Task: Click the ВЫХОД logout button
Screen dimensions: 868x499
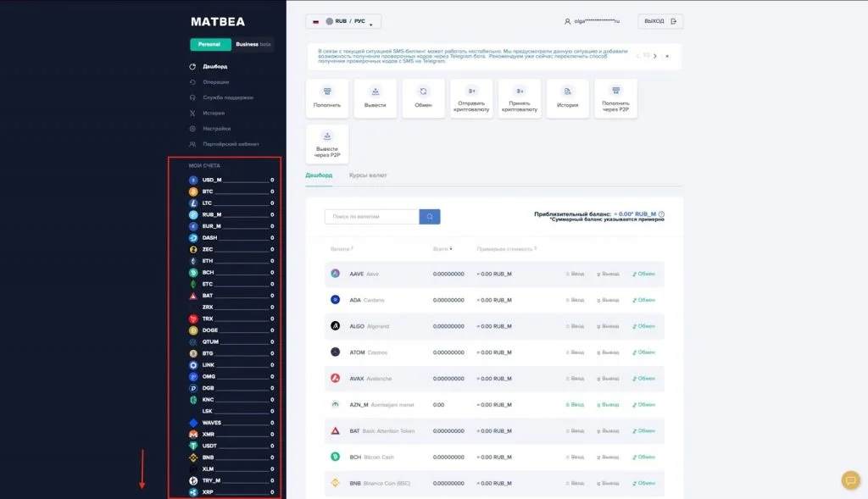Action: [660, 21]
